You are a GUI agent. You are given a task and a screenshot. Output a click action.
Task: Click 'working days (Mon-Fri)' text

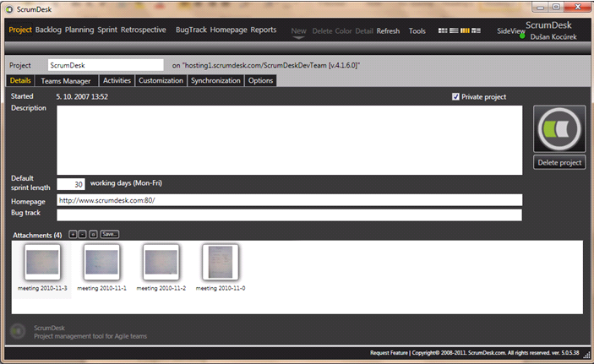point(126,183)
